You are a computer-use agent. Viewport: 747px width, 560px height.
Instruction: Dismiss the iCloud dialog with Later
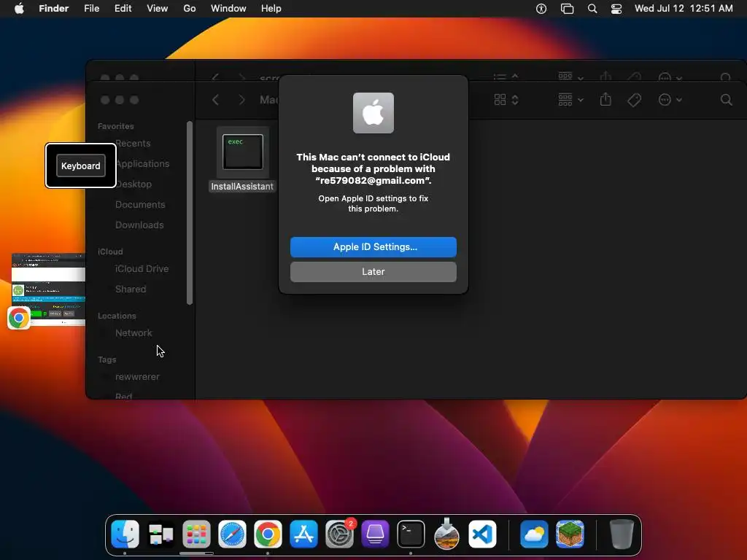(373, 272)
